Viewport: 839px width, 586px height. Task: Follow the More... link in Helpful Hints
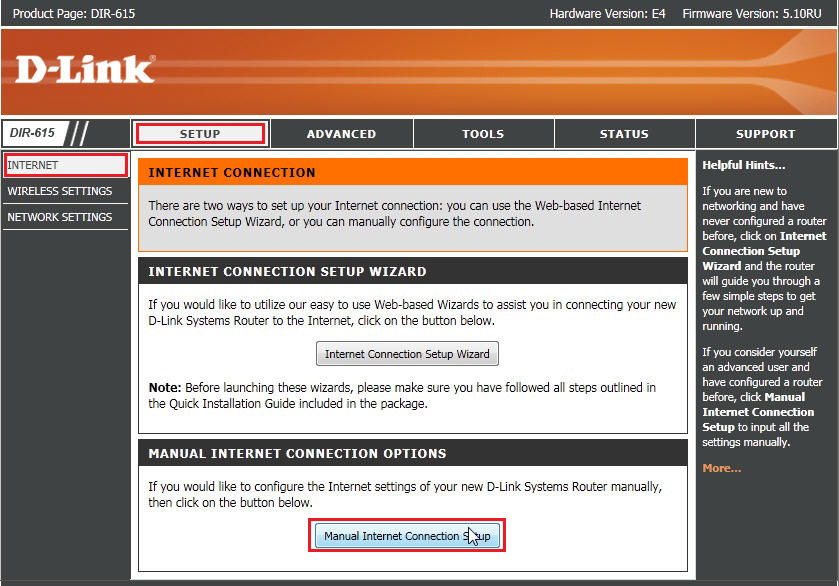[722, 468]
